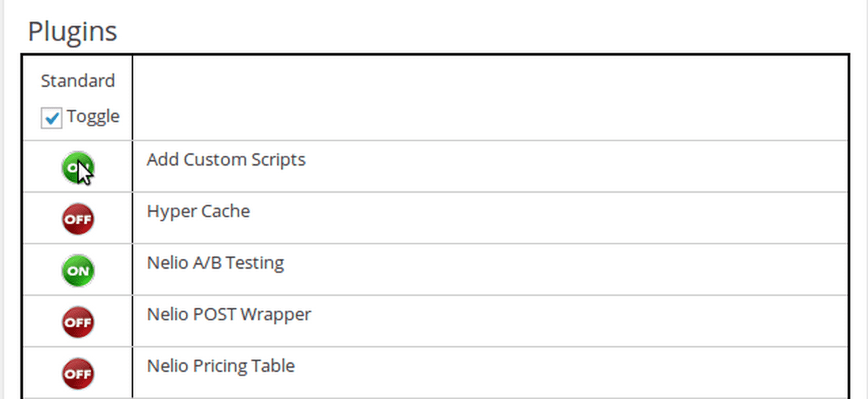Select the Hyper Cache plugin name
Viewport: 868px width, 399px height.
point(198,212)
